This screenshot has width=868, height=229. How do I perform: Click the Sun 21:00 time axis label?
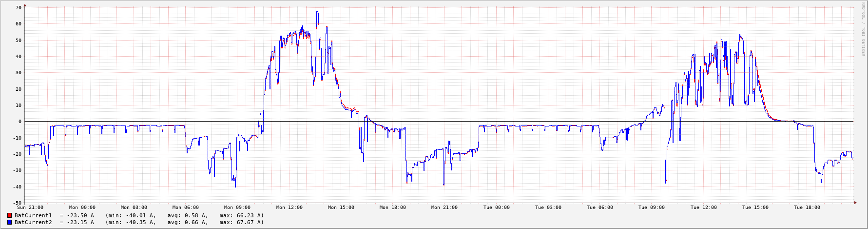[x=30, y=208]
